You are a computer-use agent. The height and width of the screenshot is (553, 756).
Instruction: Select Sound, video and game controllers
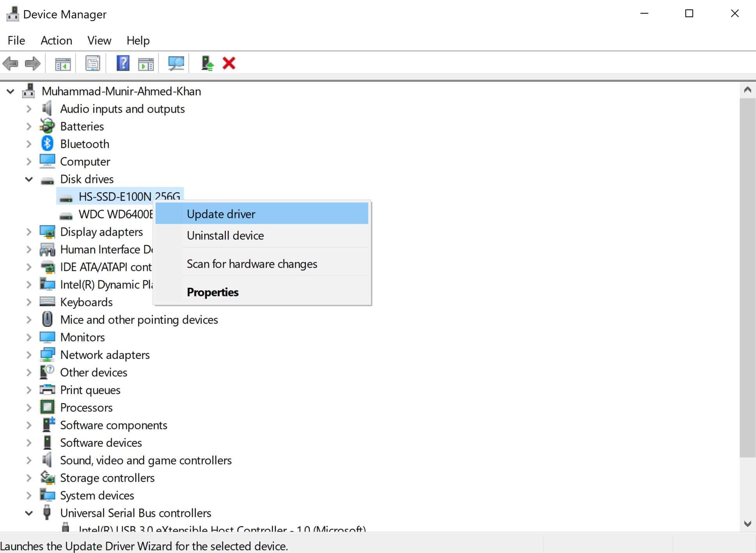coord(146,460)
